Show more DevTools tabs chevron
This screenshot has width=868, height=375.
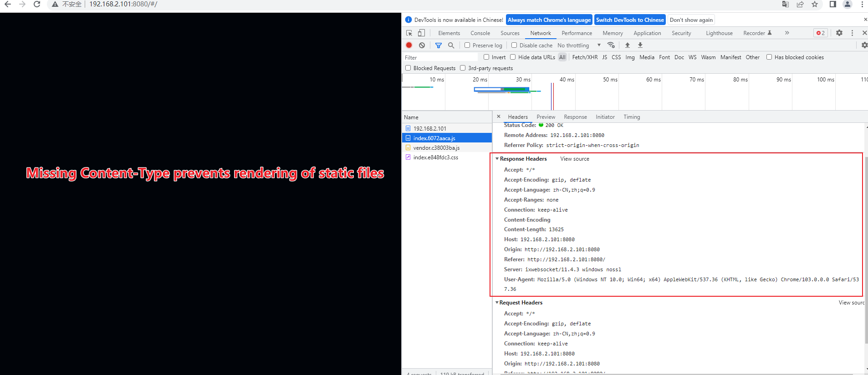click(787, 33)
